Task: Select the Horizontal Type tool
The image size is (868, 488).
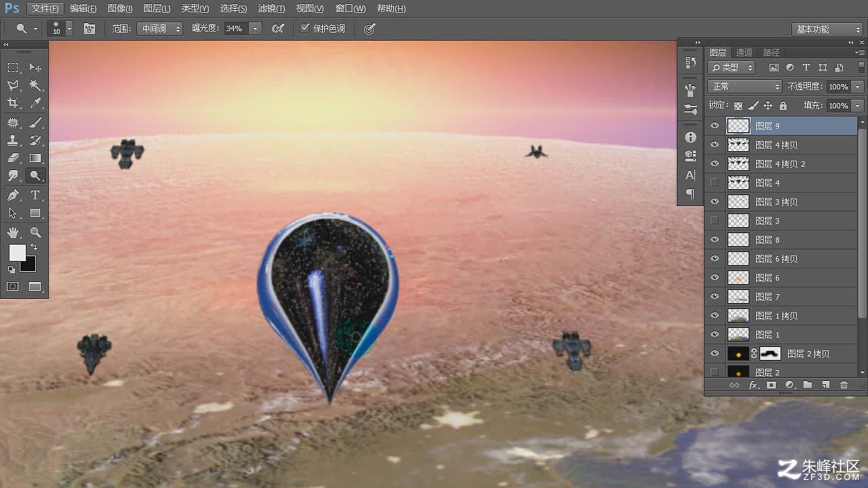Action: click(35, 195)
